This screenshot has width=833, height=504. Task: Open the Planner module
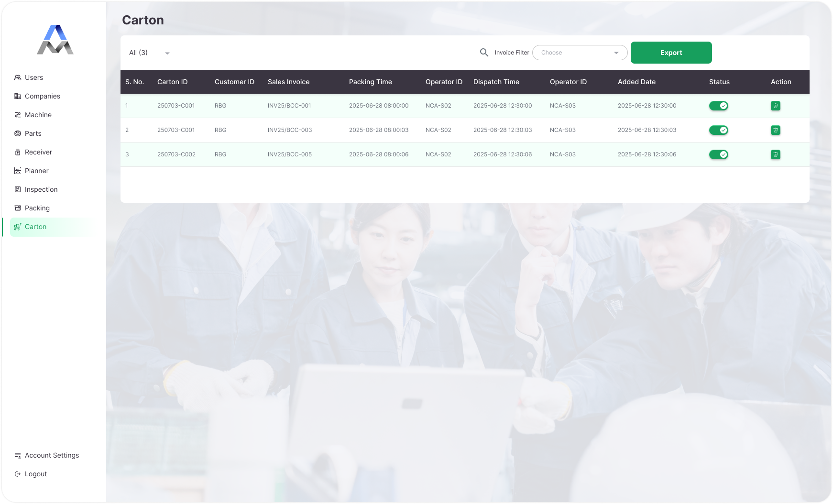pyautogui.click(x=37, y=171)
